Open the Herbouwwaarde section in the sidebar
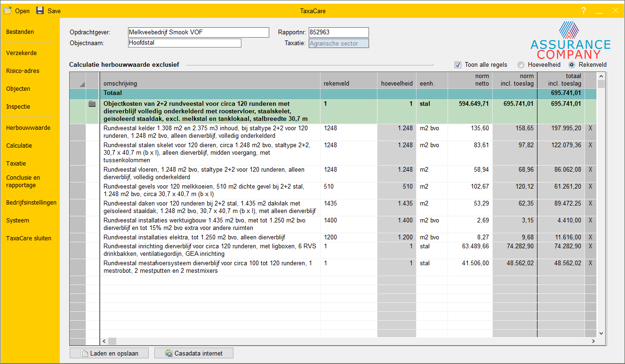This screenshot has height=364, width=625. 28,128
